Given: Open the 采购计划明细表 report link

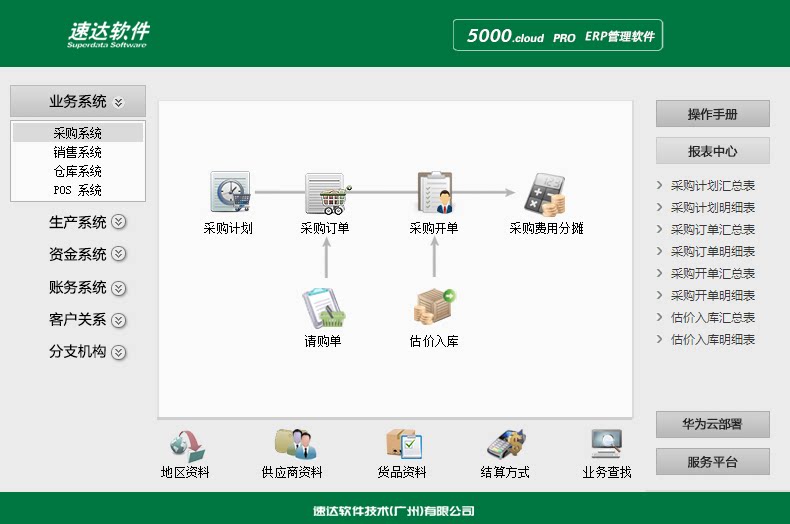Looking at the screenshot, I should coord(712,208).
